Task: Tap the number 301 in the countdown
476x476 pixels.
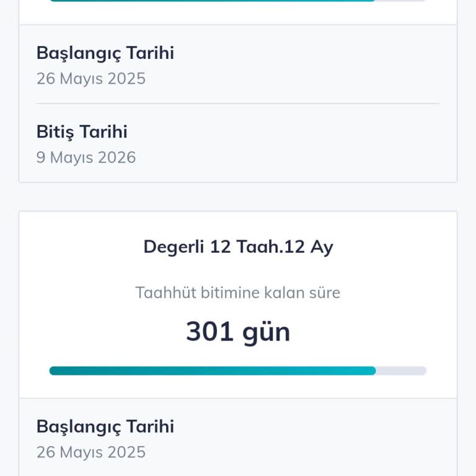Action: (x=210, y=332)
